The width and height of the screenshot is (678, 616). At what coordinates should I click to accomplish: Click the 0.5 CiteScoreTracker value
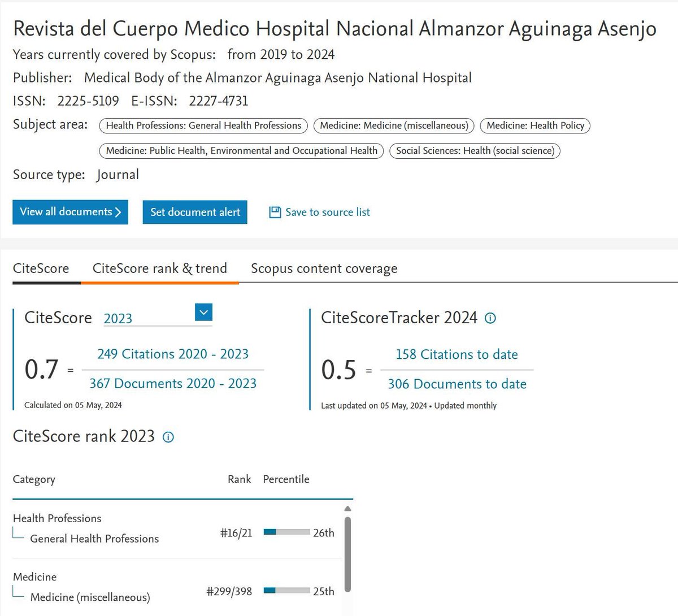(x=338, y=370)
